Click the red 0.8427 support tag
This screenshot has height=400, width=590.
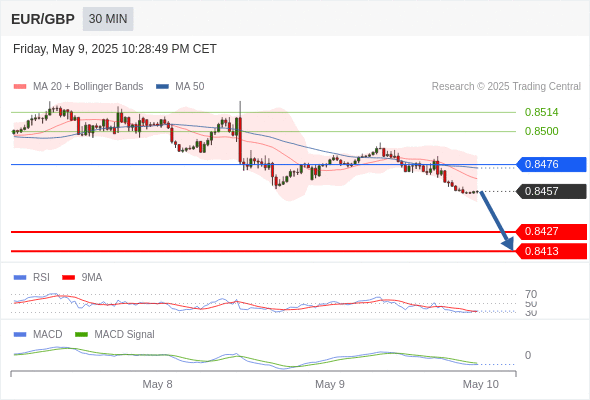click(551, 231)
